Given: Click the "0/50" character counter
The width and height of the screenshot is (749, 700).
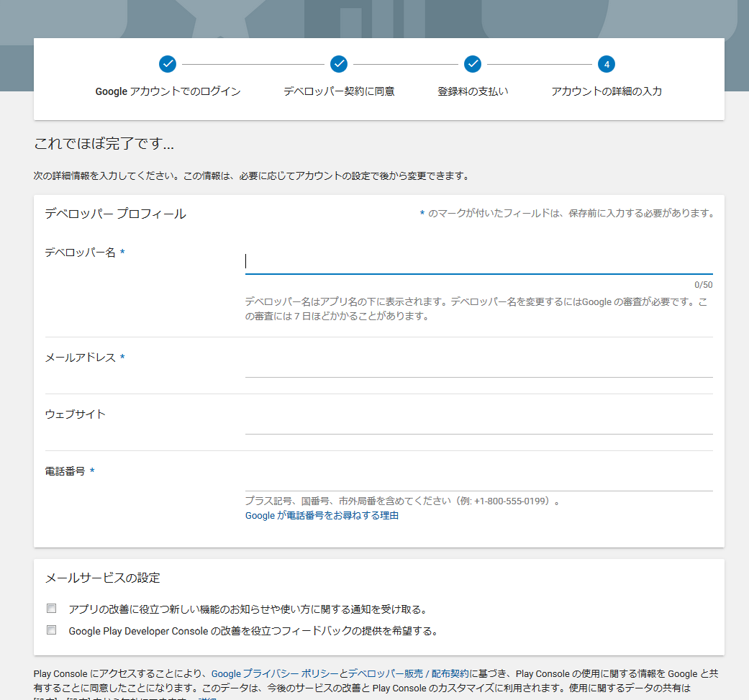Looking at the screenshot, I should (x=704, y=285).
